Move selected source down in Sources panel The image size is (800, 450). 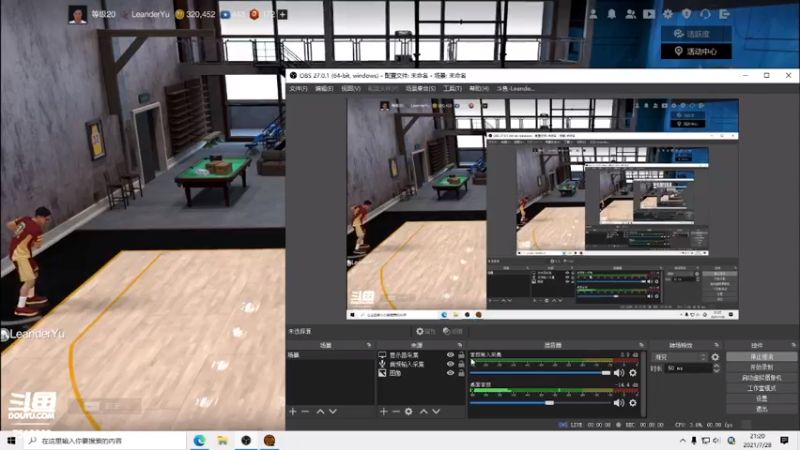pyautogui.click(x=436, y=411)
